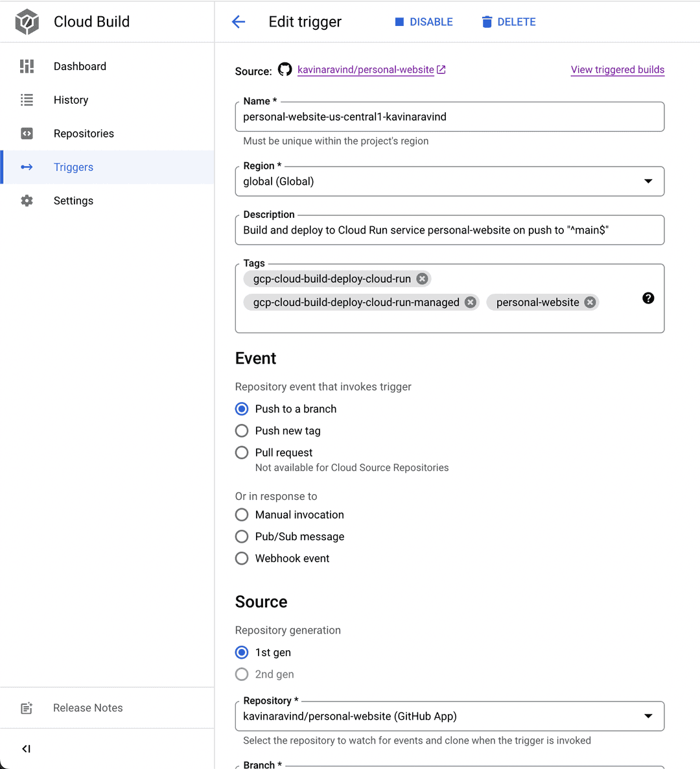This screenshot has height=769, width=700.
Task: Select Push new tag event
Action: click(x=242, y=431)
